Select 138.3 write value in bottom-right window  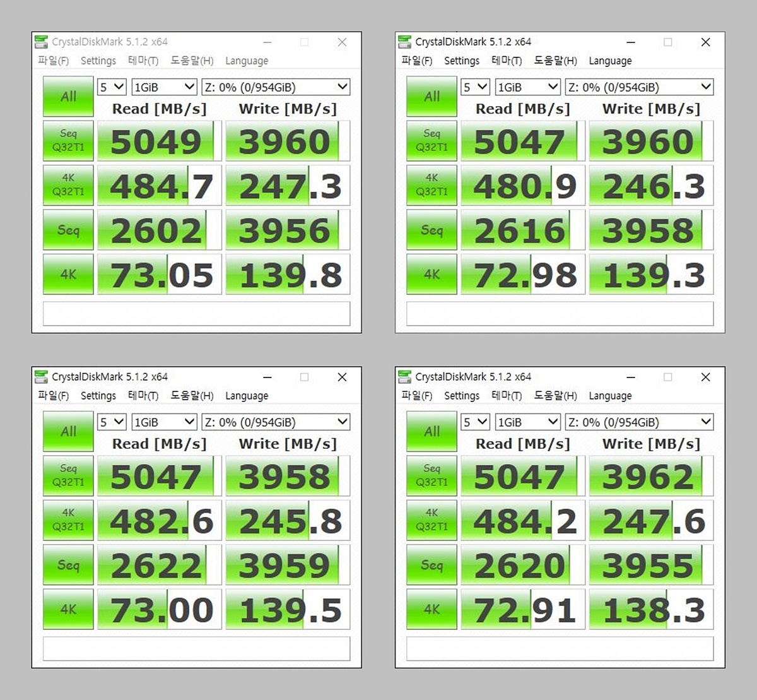(x=651, y=608)
